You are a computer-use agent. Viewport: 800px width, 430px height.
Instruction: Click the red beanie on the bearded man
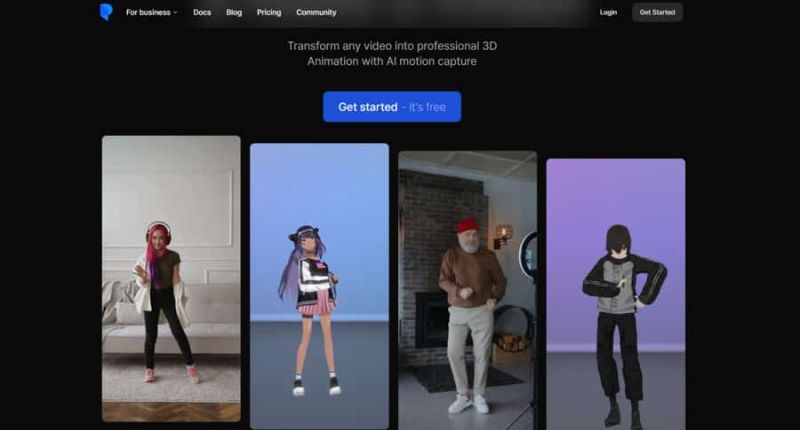467,226
